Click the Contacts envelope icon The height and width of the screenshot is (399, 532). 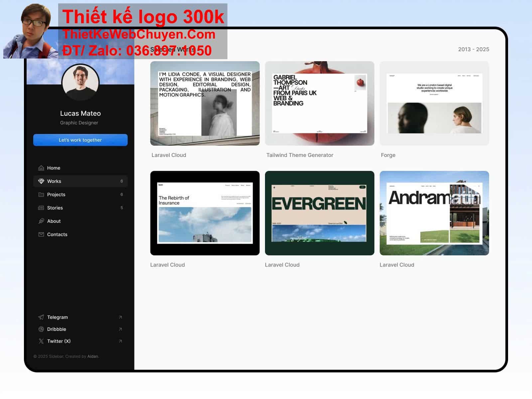pyautogui.click(x=41, y=234)
